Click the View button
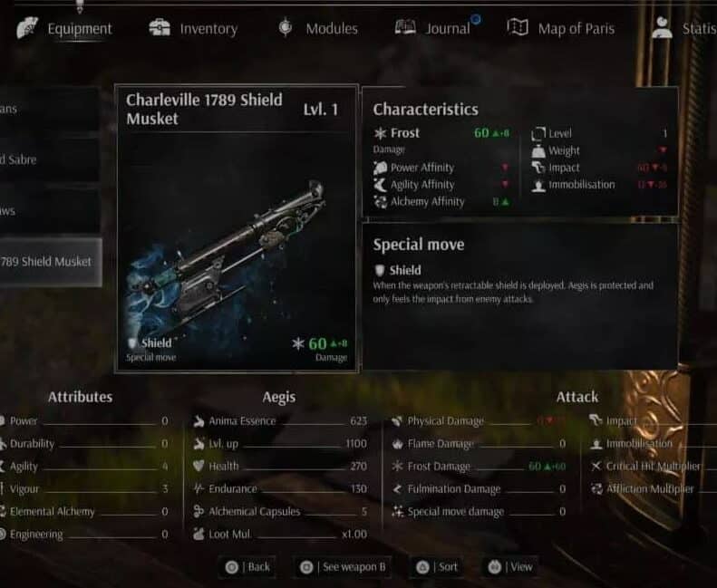The image size is (717, 588). pyautogui.click(x=510, y=567)
